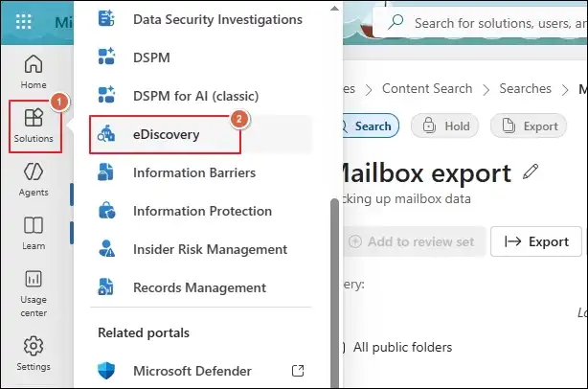Click the Information Protection lock icon
Viewport: 588px width, 389px height.
(x=107, y=211)
